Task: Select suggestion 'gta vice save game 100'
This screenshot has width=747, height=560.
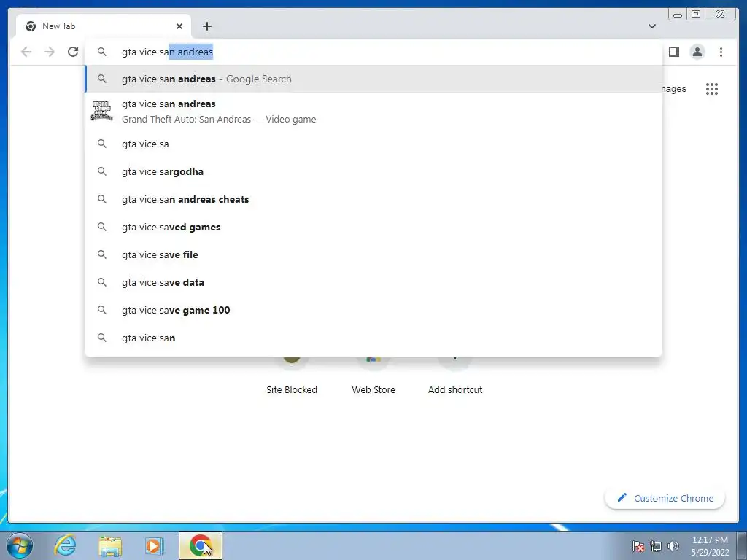Action: 373,310
